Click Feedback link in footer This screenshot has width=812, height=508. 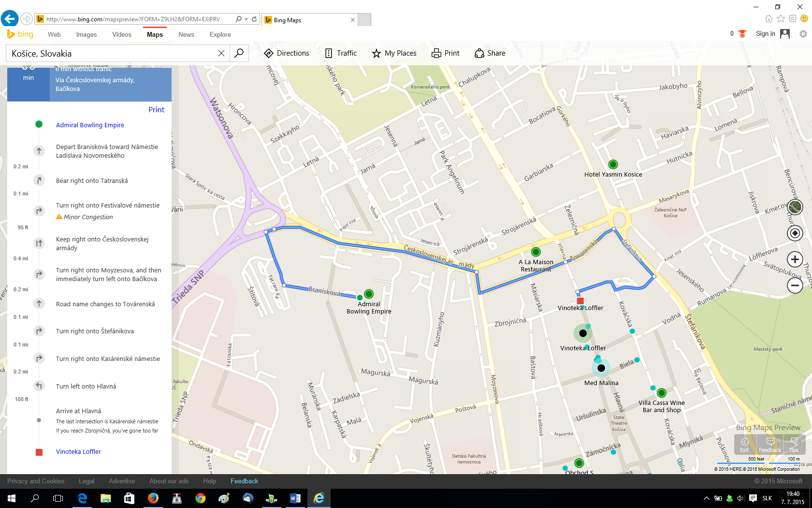(x=244, y=481)
